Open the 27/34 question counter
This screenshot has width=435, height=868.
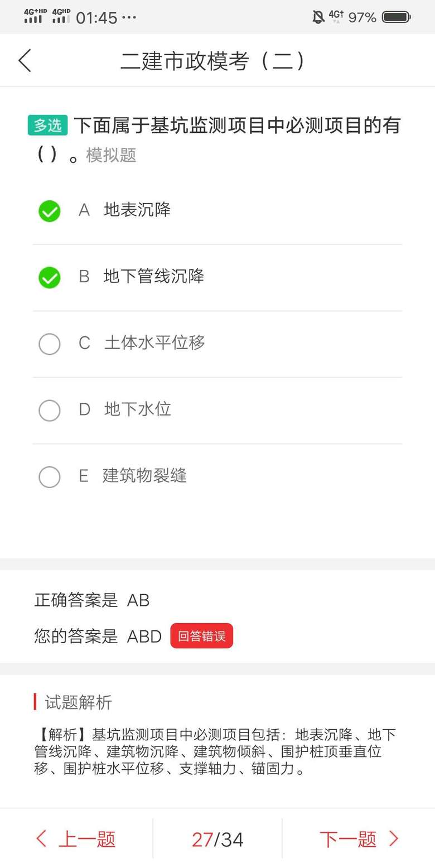tap(217, 839)
